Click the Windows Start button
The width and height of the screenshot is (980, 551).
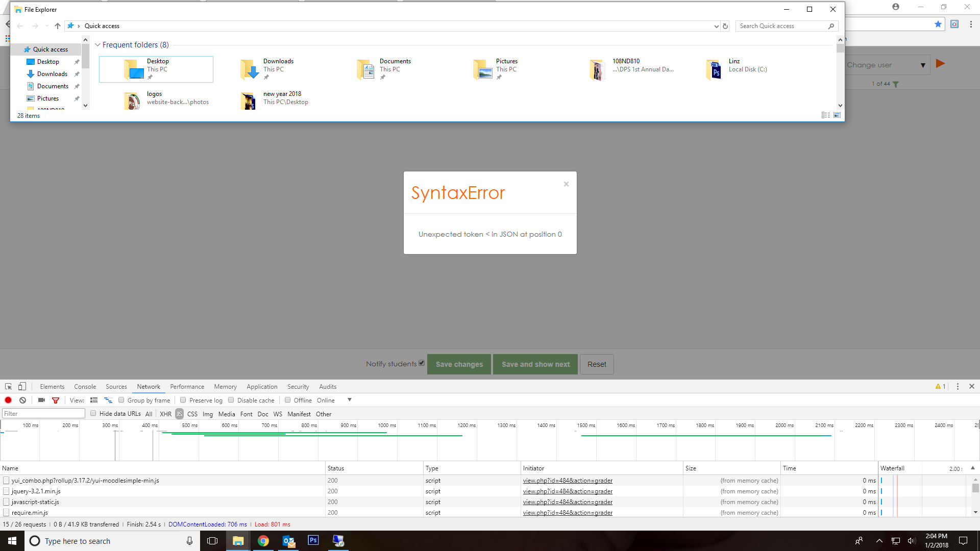click(12, 541)
